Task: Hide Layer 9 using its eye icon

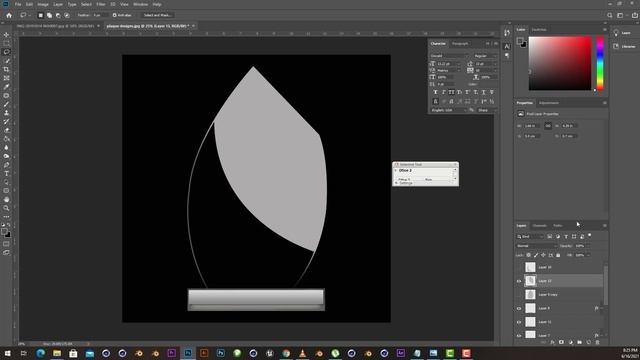Action: point(519,308)
